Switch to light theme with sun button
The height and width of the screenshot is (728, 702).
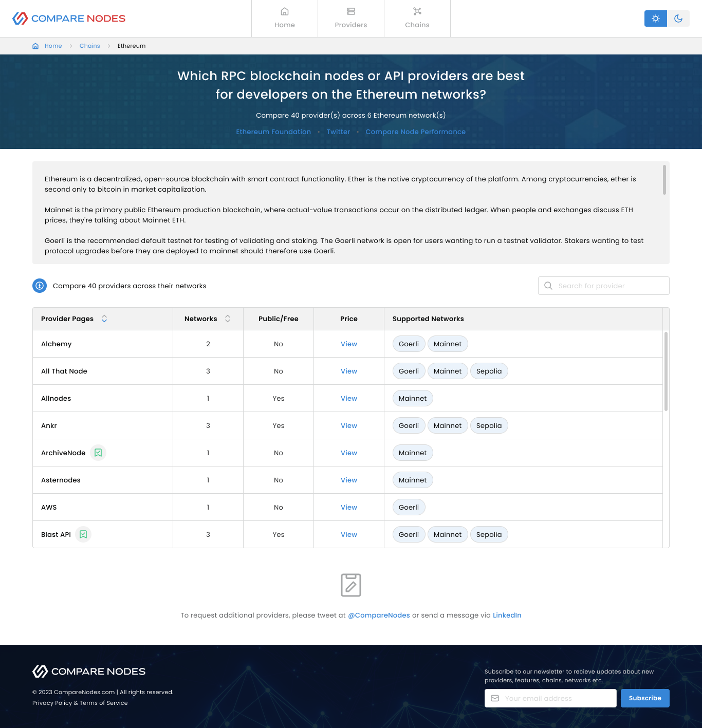pos(656,18)
